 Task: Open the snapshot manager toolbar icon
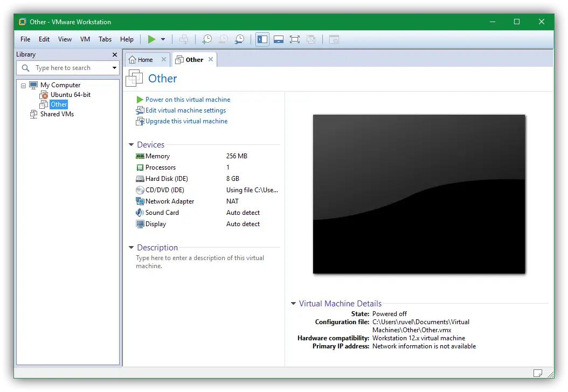pos(239,39)
